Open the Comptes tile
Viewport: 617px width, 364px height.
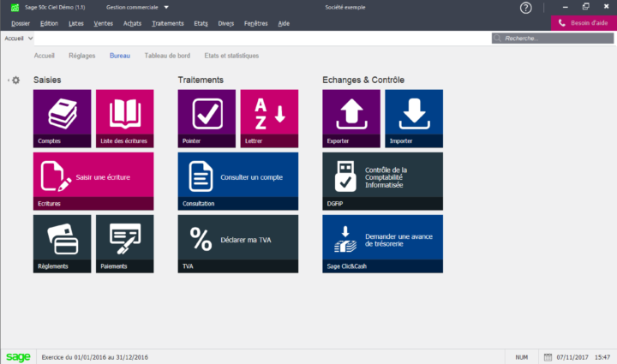coord(63,118)
